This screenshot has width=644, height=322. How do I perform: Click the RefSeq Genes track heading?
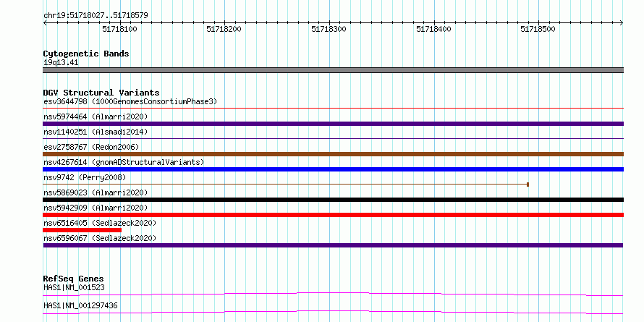pyautogui.click(x=73, y=279)
